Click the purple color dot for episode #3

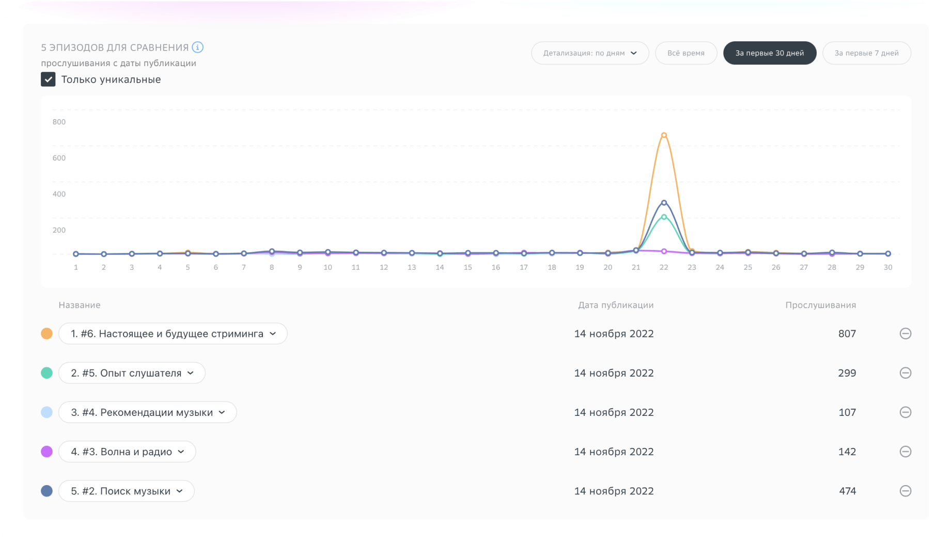tap(46, 452)
